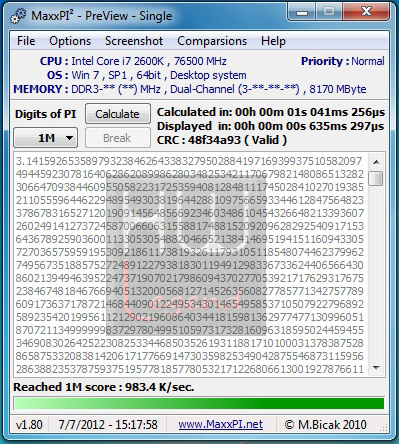The height and width of the screenshot is (444, 399).
Task: Open the File menu
Action: (26, 41)
